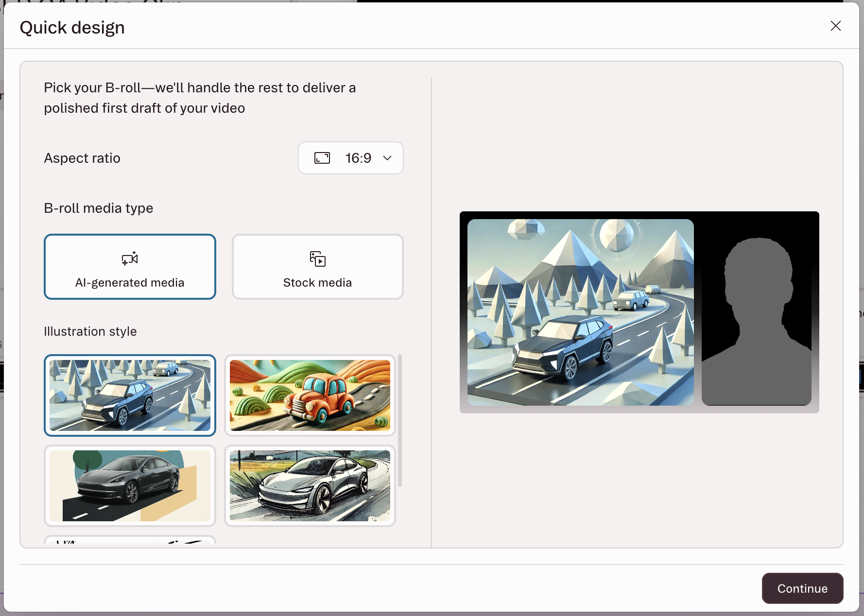This screenshot has width=864, height=616.
Task: Click the Aspect ratio label
Action: click(x=82, y=158)
